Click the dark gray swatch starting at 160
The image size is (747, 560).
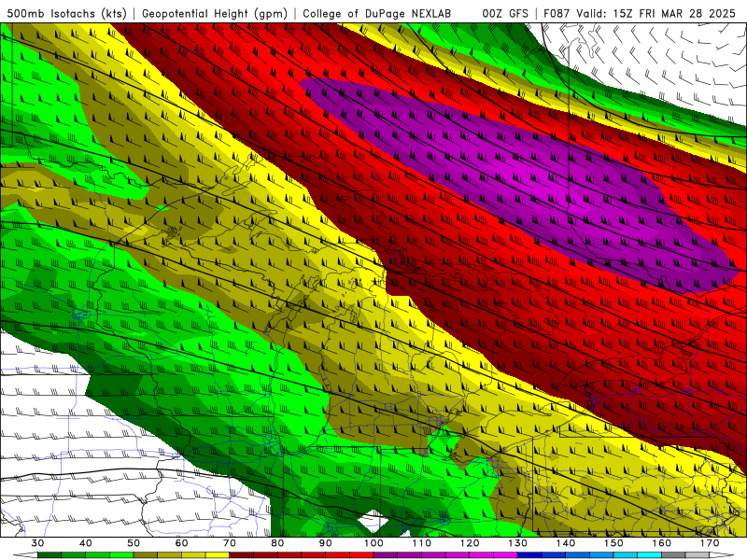673,555
